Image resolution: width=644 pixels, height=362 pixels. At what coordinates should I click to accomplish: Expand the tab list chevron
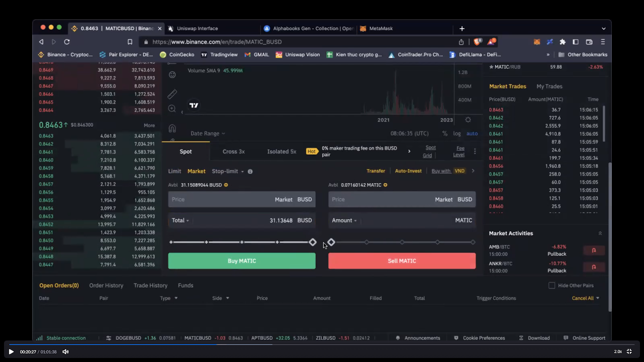point(603,29)
